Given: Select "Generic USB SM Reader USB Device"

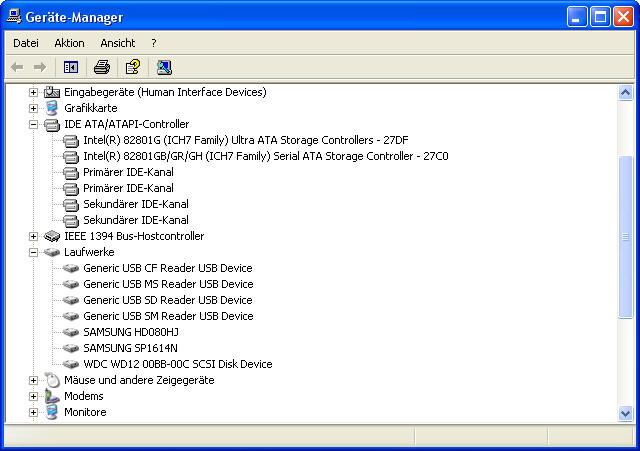Looking at the screenshot, I should (168, 316).
